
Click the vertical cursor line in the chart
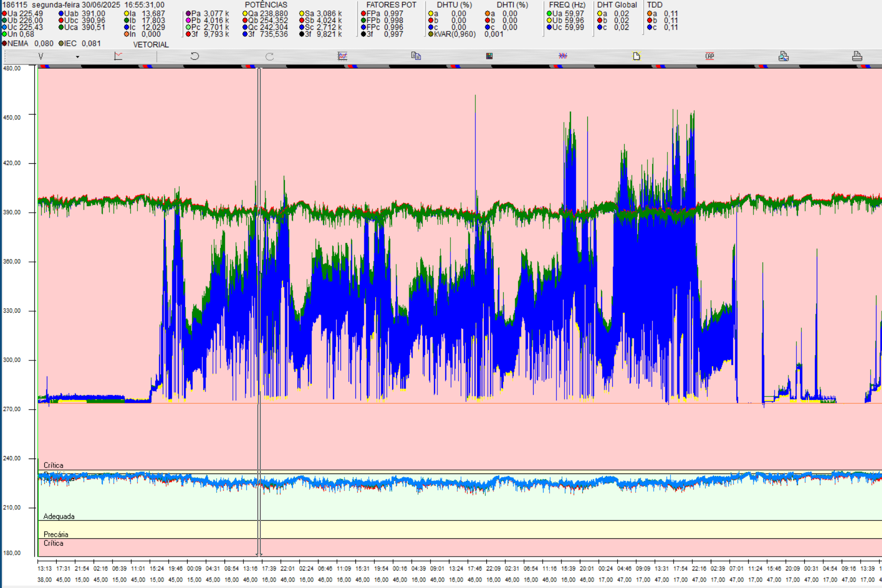coord(259,299)
